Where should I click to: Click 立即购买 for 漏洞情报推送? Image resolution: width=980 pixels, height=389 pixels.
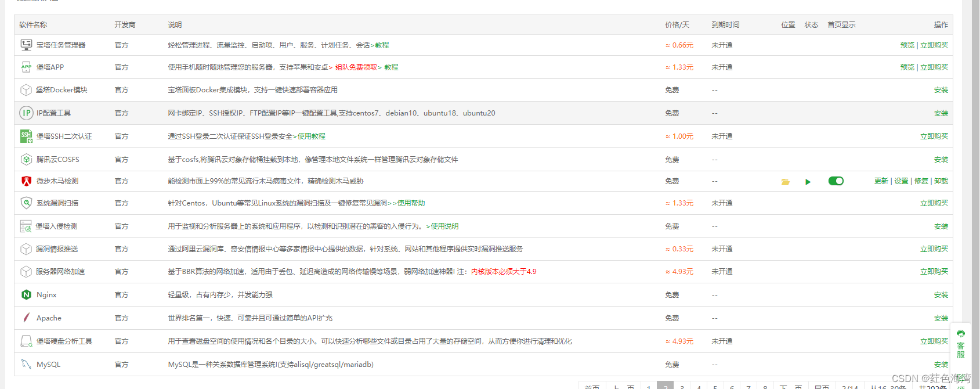click(934, 249)
